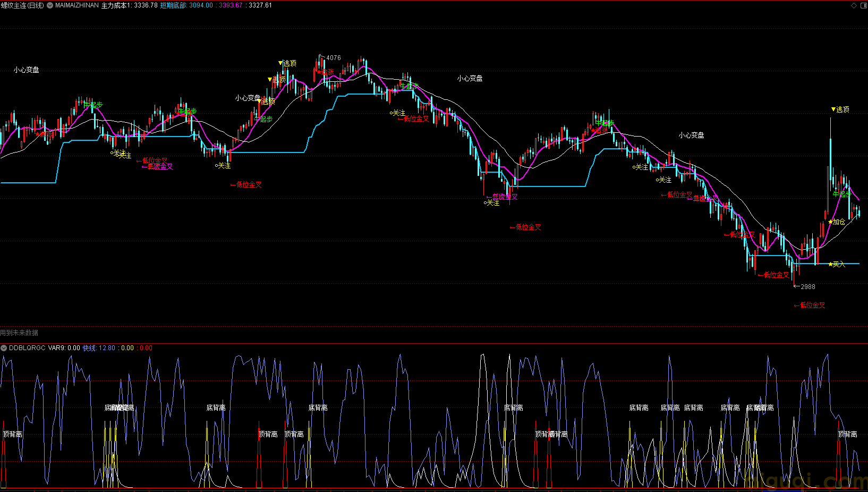
Task: Click the ★加仓 add-position signal label
Action: (836, 222)
